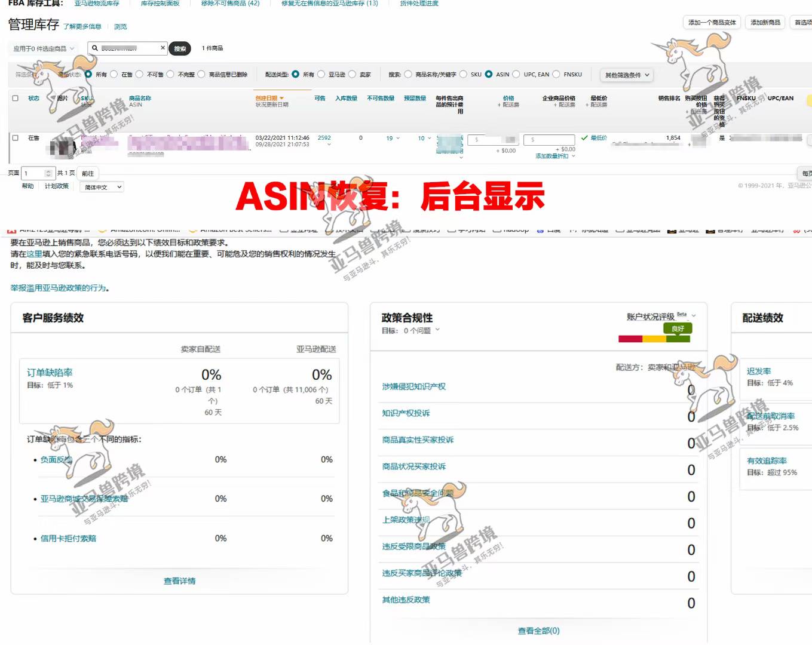Click 查看详情 in customer service card

179,581
